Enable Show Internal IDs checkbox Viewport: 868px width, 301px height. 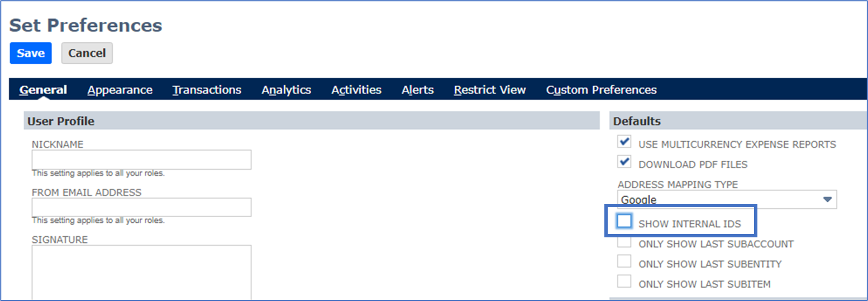point(624,221)
